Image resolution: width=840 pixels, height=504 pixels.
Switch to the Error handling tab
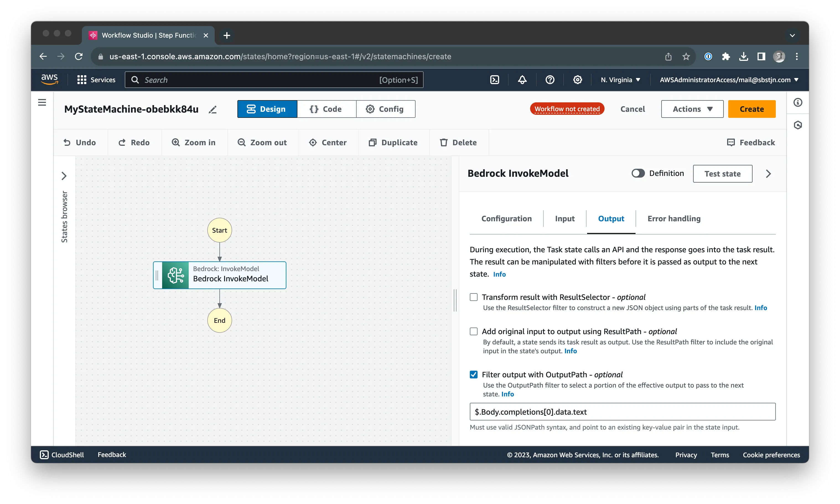click(x=673, y=219)
